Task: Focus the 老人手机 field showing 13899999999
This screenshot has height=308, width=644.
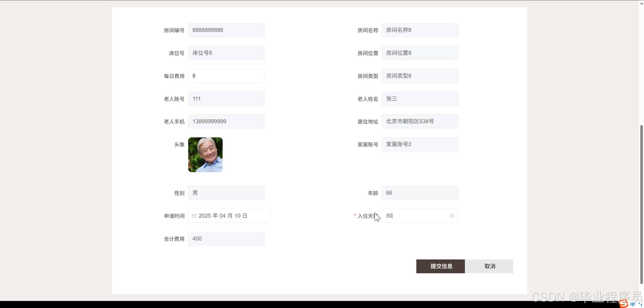Action: click(x=226, y=121)
